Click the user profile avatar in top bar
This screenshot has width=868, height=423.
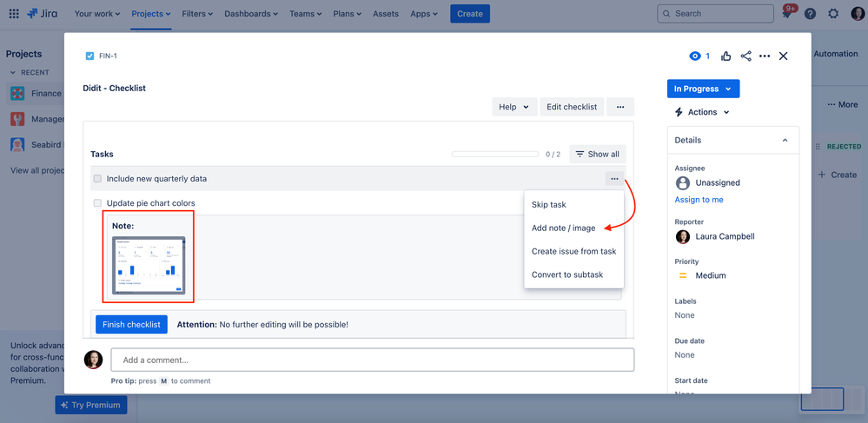[857, 14]
